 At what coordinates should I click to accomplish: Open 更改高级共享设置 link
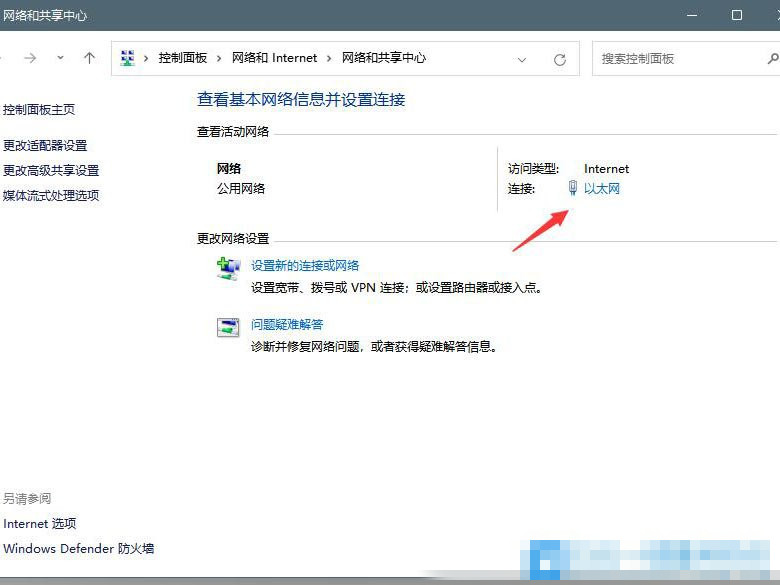(51, 171)
